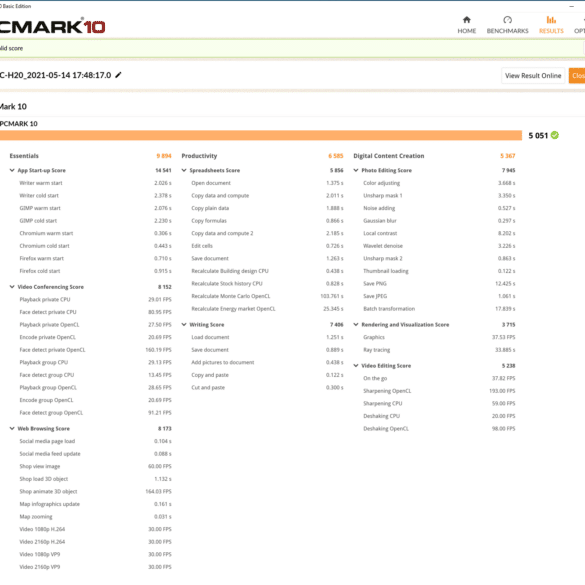The height and width of the screenshot is (585, 585).
Task: Click the overall score 5 051
Action: pyautogui.click(x=538, y=135)
